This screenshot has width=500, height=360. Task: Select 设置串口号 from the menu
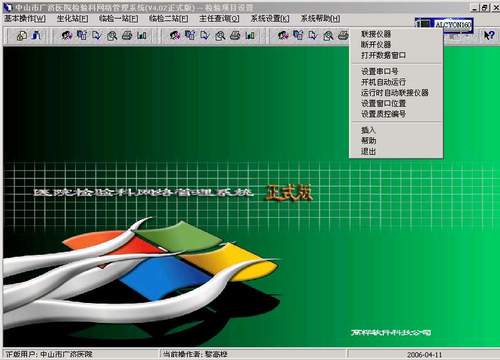pyautogui.click(x=380, y=71)
